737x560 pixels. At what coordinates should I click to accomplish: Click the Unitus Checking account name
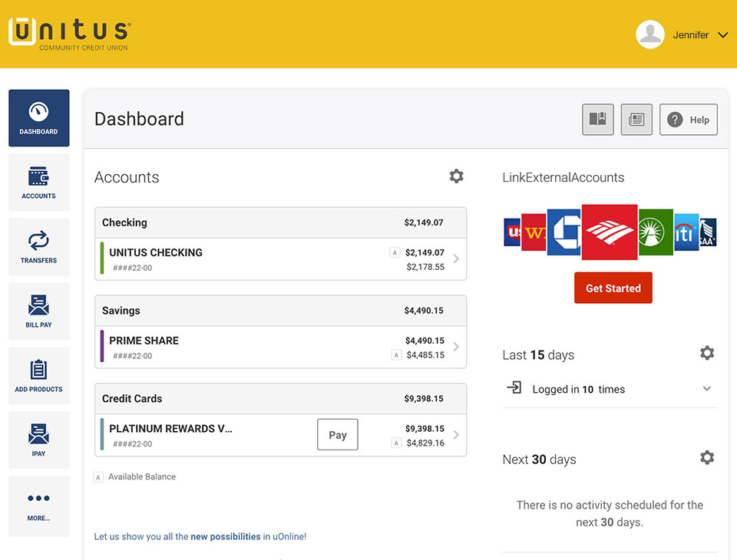(156, 252)
